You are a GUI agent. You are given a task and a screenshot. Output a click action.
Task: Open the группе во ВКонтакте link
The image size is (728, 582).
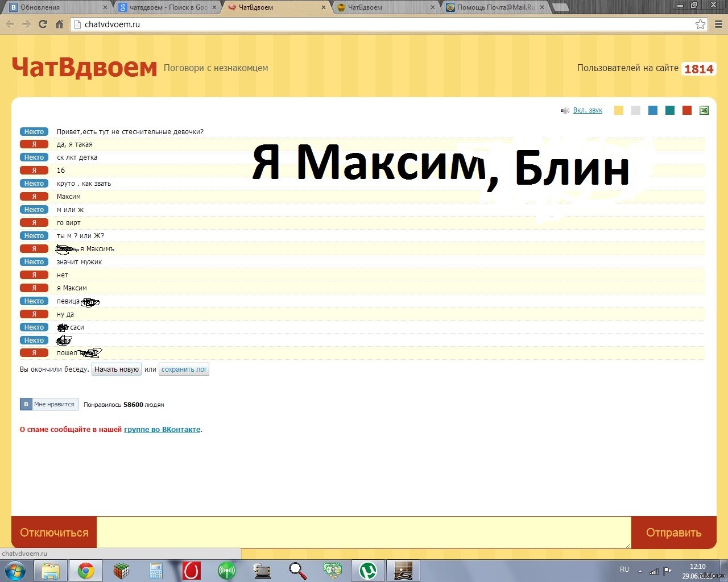162,429
